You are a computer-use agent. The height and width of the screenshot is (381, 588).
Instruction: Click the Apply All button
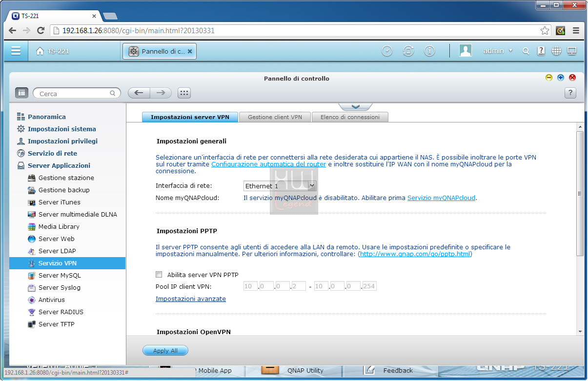(x=165, y=351)
